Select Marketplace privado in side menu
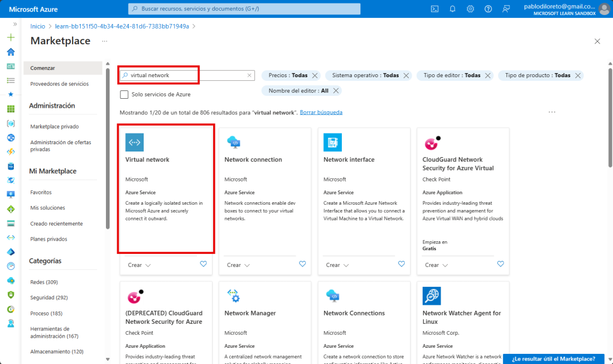 pyautogui.click(x=54, y=126)
